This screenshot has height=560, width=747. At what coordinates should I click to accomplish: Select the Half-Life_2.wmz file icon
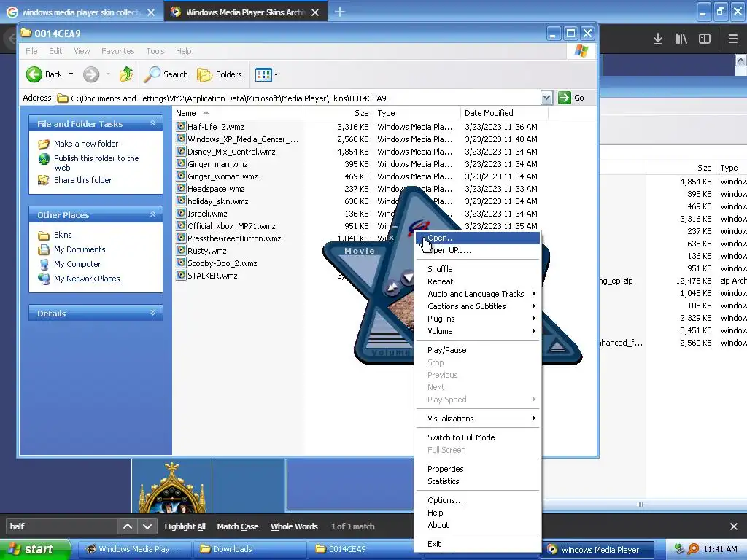pyautogui.click(x=181, y=126)
